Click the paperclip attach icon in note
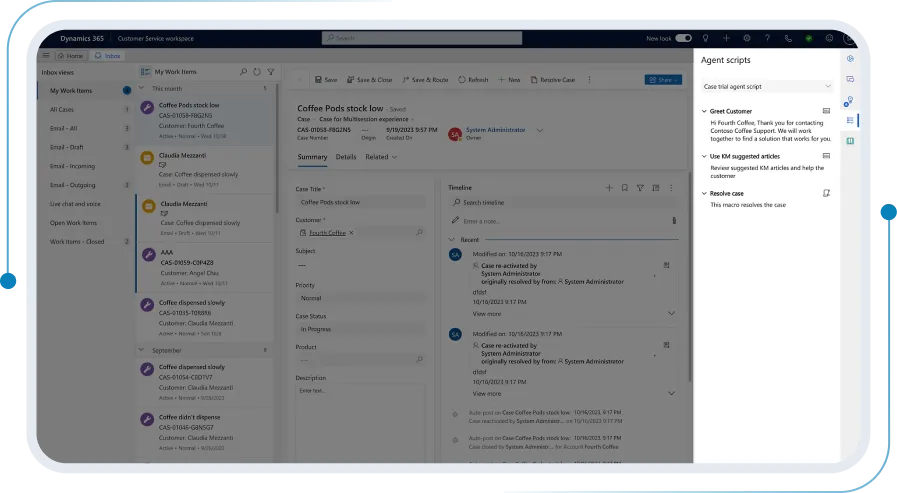Image resolution: width=897 pixels, height=493 pixels. (674, 221)
